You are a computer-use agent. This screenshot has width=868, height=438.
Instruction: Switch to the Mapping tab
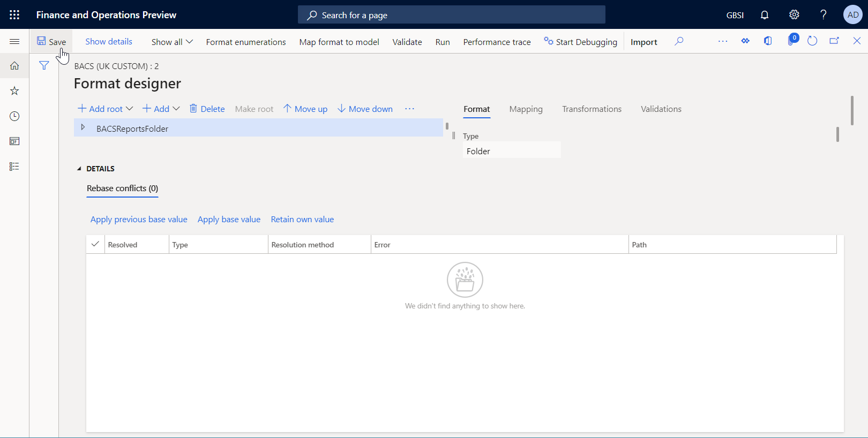(x=526, y=109)
